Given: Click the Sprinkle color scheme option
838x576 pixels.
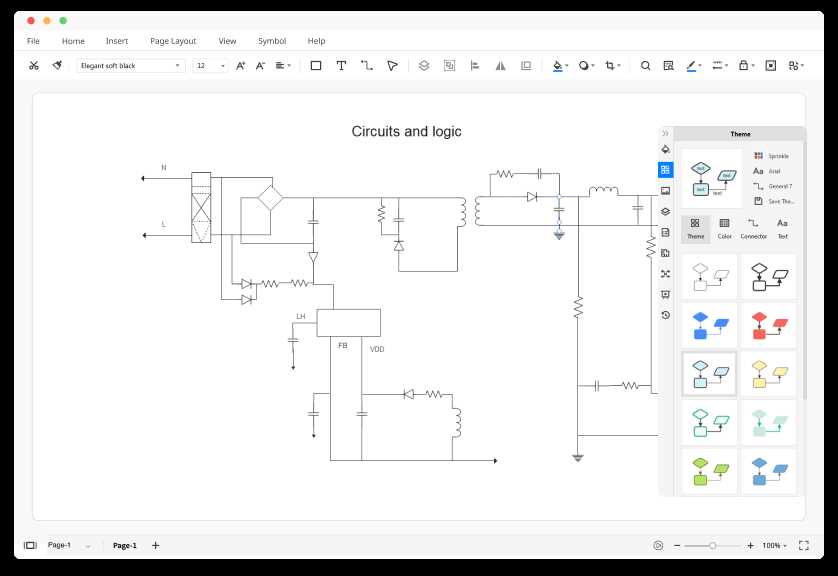Looking at the screenshot, I should pos(771,156).
